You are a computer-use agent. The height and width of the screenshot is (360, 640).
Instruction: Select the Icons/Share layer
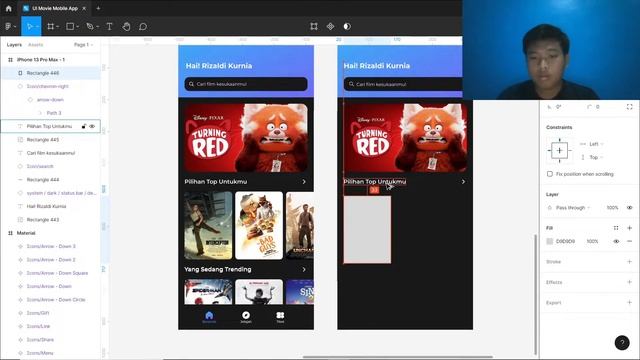click(40, 340)
